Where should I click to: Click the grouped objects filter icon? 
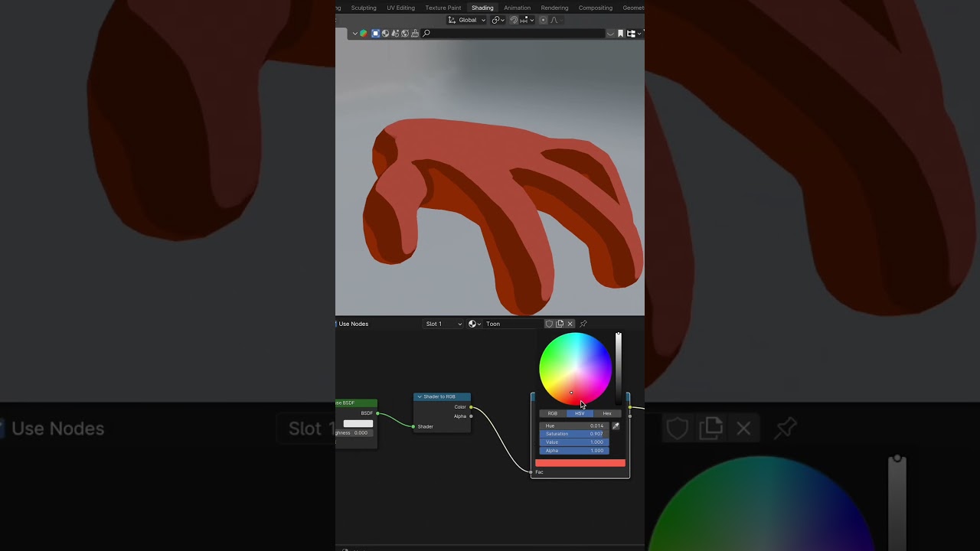[x=395, y=34]
